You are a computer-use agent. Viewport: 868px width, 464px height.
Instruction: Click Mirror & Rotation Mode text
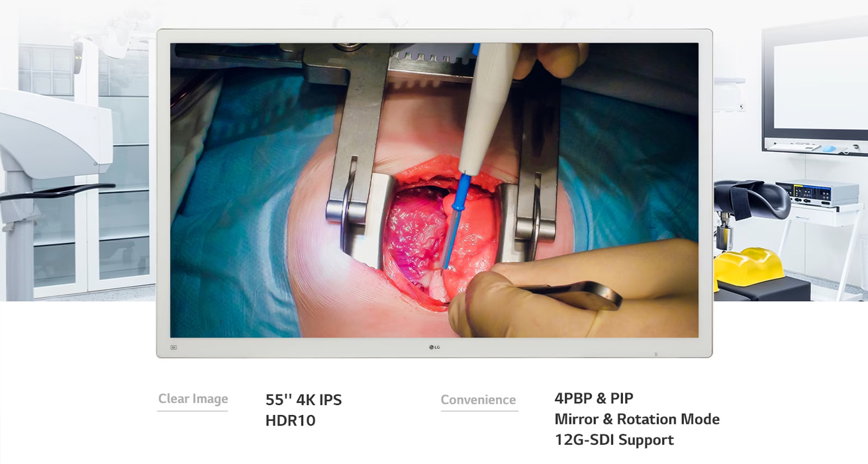pyautogui.click(x=636, y=420)
